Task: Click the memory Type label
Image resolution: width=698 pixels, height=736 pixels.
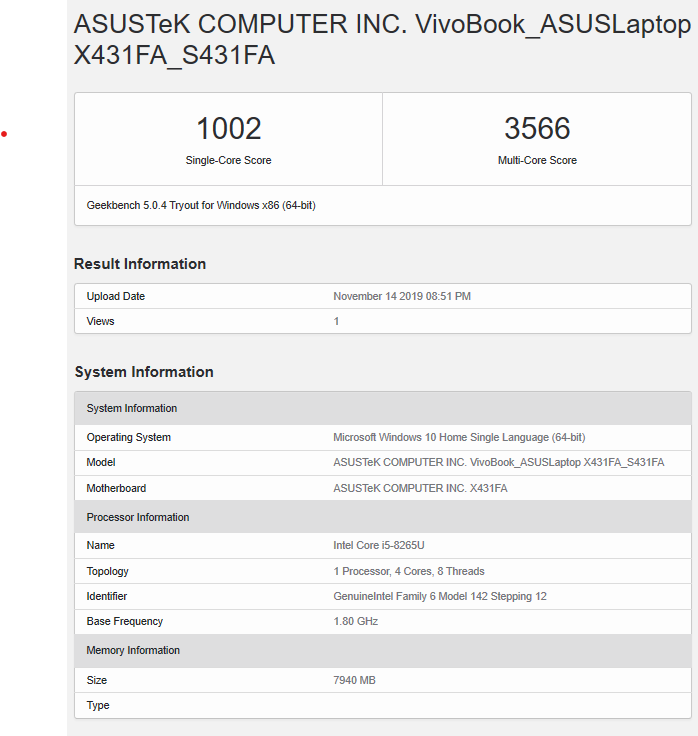Action: pos(98,705)
